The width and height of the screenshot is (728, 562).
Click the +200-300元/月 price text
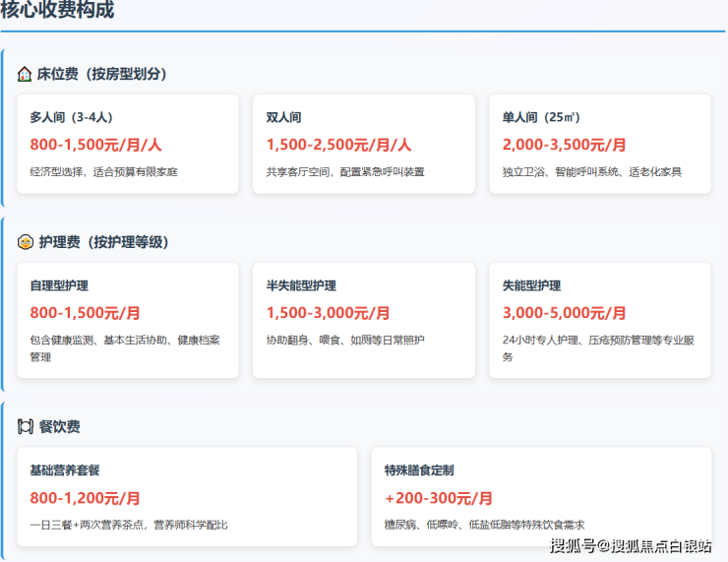[439, 498]
